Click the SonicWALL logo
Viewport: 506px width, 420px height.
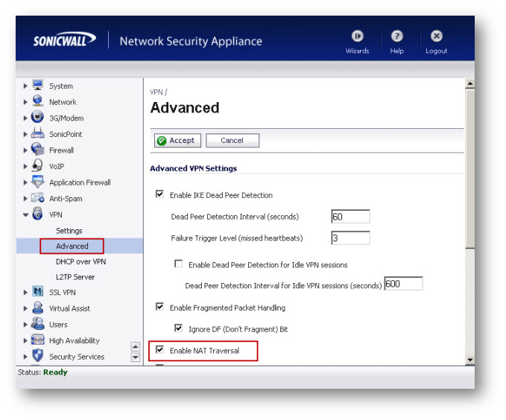(x=64, y=40)
